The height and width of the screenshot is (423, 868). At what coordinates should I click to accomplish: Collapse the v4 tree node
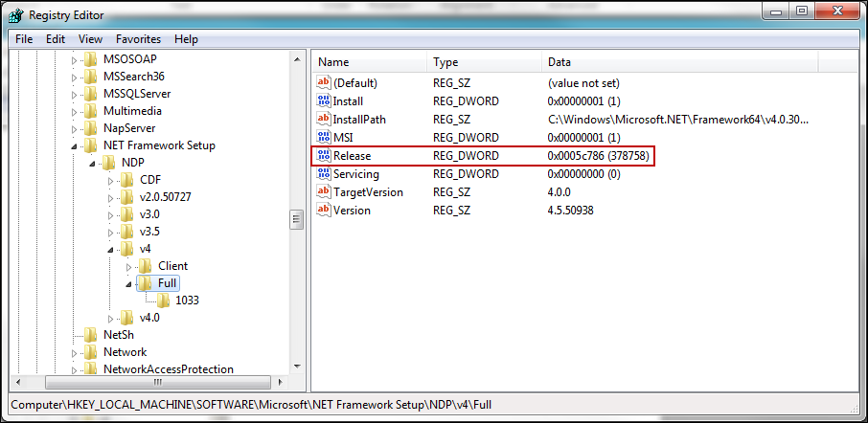point(111,250)
